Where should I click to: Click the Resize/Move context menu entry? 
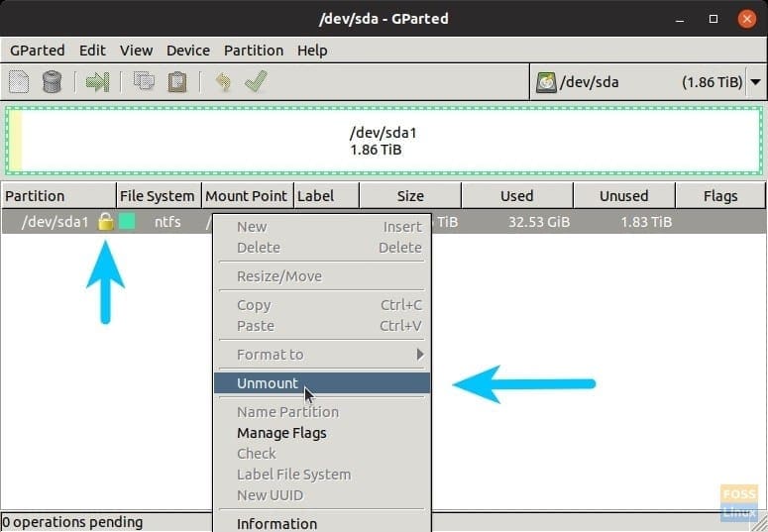tap(322, 276)
